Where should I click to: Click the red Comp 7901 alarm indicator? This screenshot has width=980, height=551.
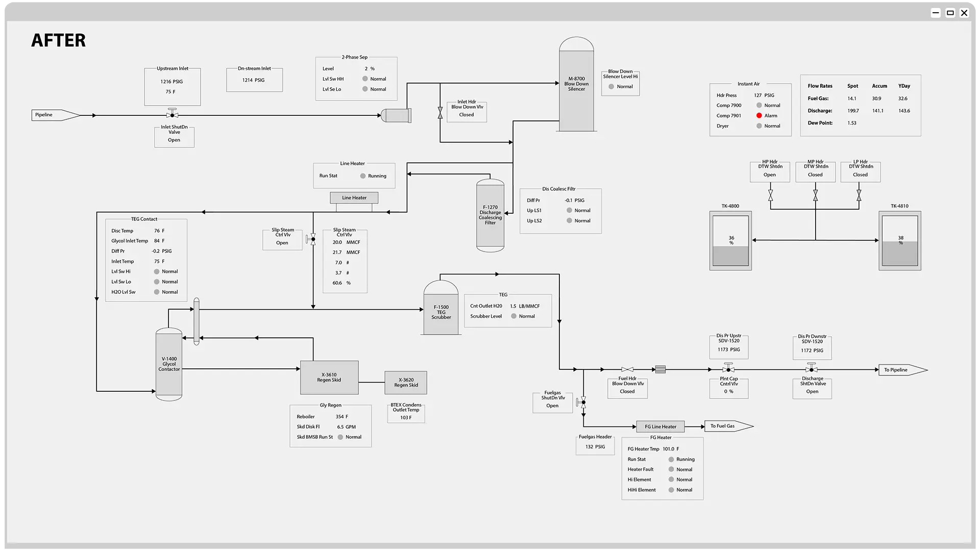coord(759,116)
